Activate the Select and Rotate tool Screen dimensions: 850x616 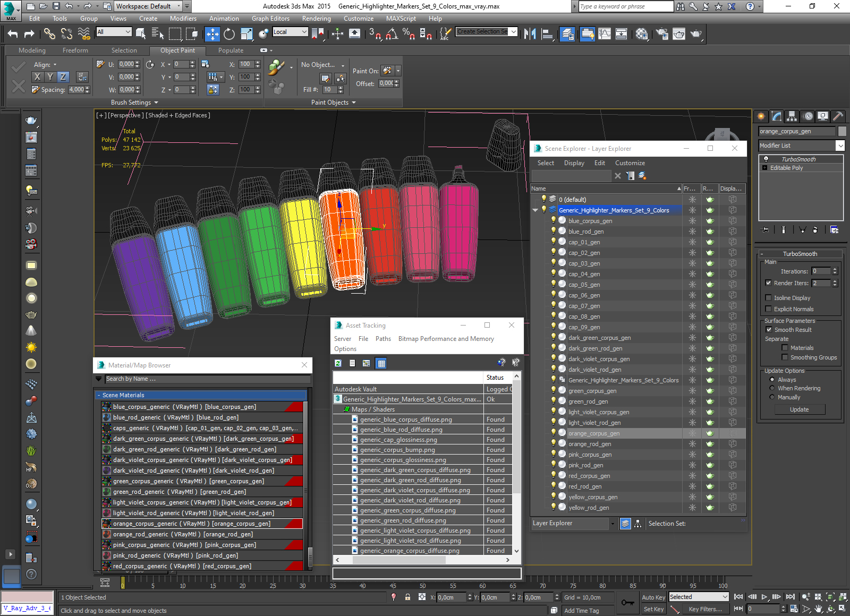point(229,34)
